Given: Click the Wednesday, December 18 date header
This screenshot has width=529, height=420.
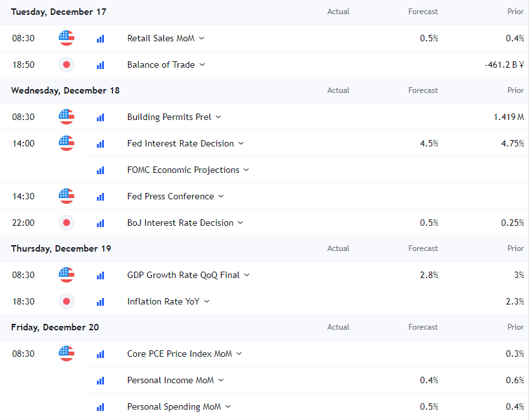Looking at the screenshot, I should 65,90.
